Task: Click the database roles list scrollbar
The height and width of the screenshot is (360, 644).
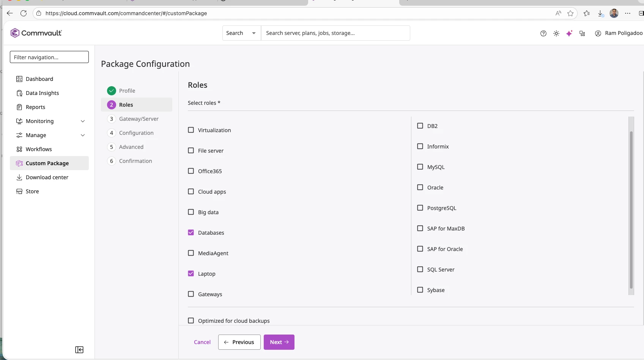Action: click(x=631, y=209)
